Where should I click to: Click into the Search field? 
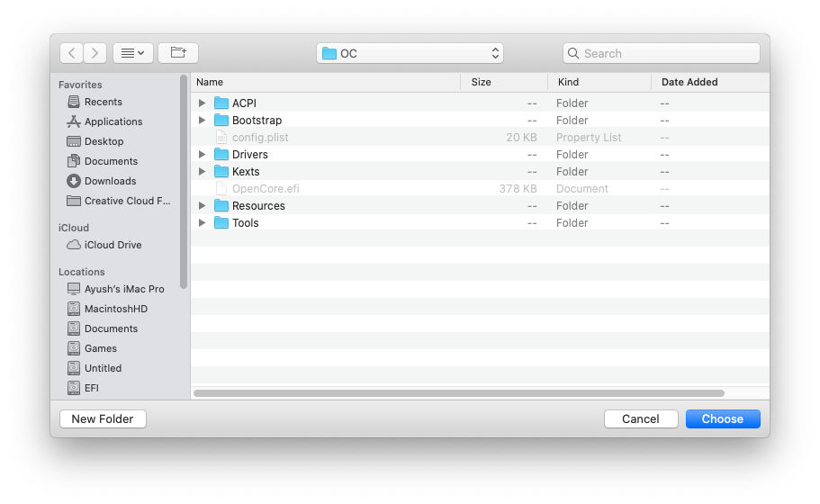coord(661,53)
